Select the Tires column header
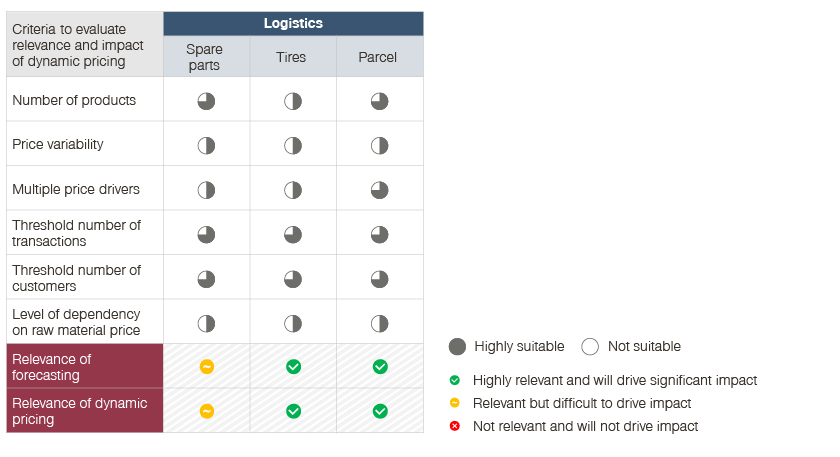 click(x=292, y=57)
